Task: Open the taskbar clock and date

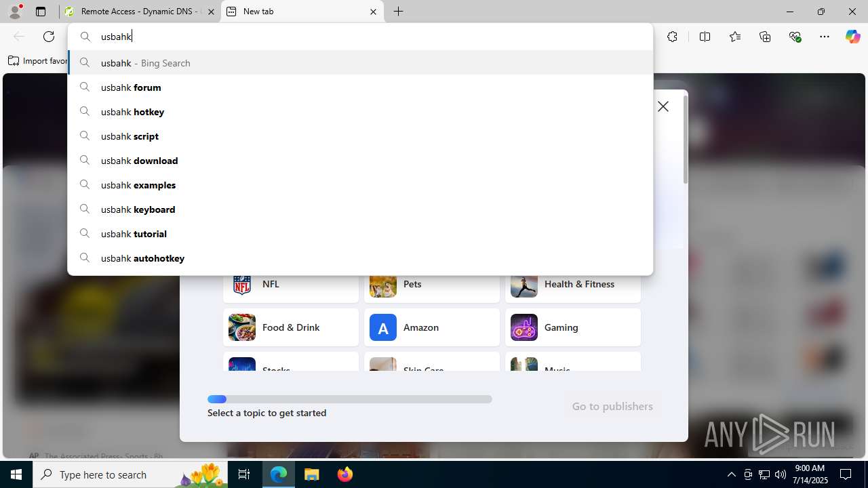Action: click(810, 474)
